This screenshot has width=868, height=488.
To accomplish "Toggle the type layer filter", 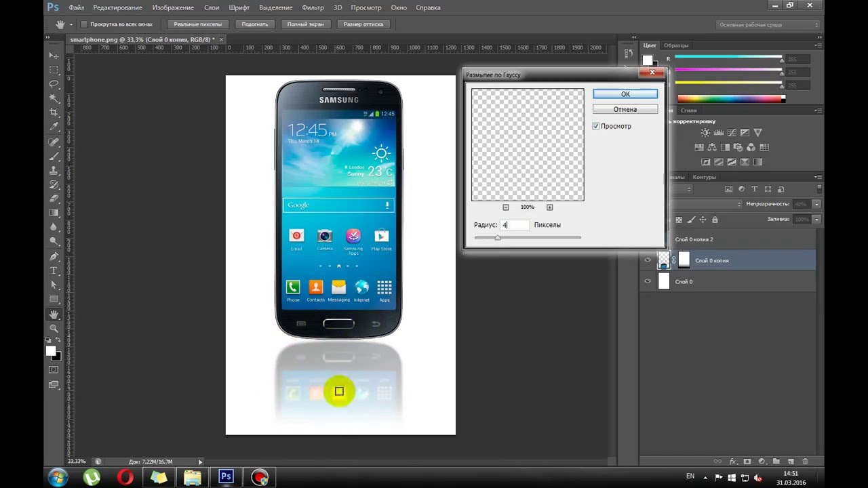I will [x=753, y=189].
